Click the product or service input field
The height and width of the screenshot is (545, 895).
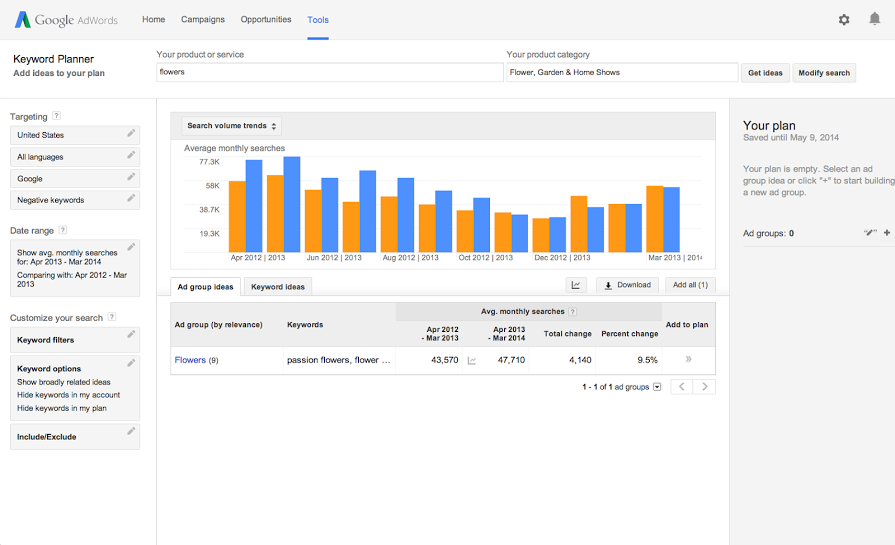point(330,73)
